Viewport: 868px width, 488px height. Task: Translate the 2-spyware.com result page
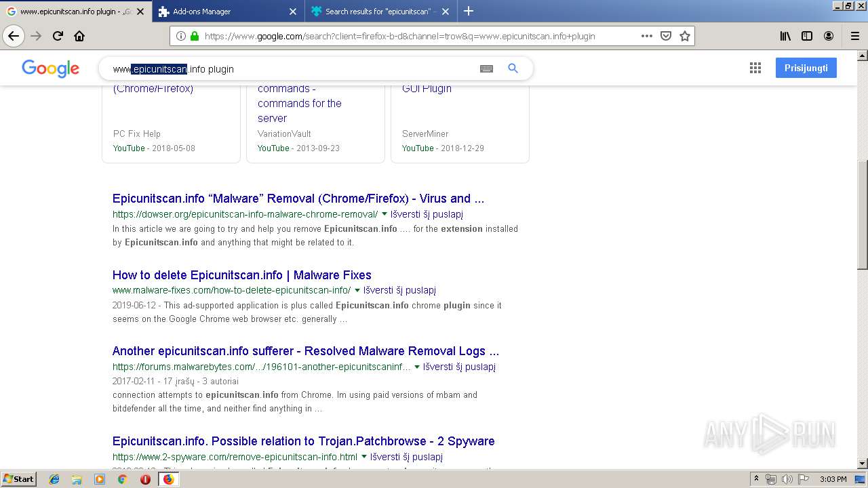click(x=406, y=457)
